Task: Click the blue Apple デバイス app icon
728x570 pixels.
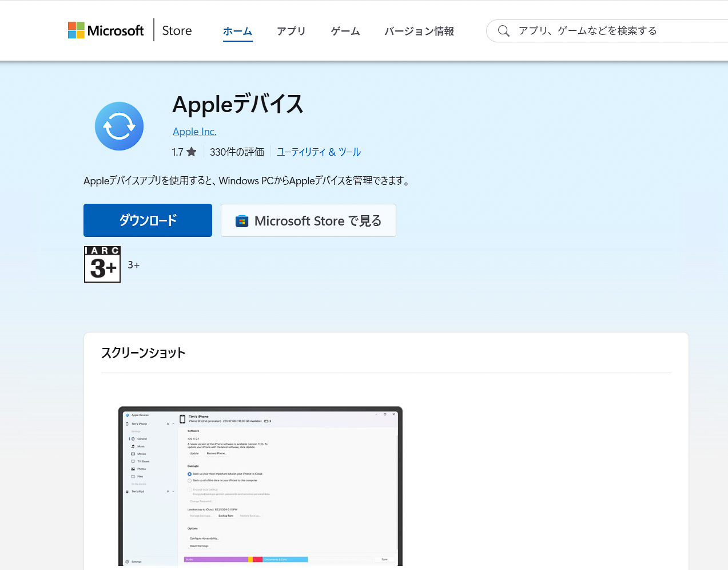Action: click(x=119, y=126)
